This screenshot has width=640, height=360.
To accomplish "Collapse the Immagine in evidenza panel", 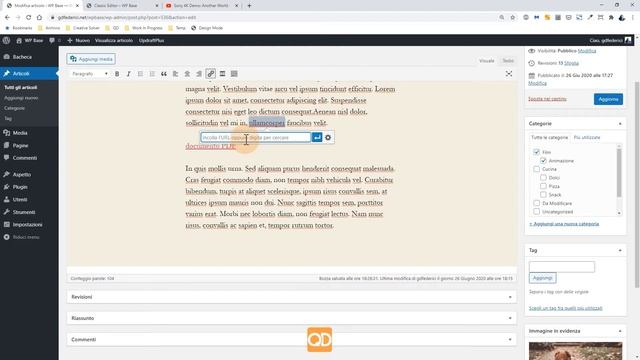I will click(x=620, y=331).
